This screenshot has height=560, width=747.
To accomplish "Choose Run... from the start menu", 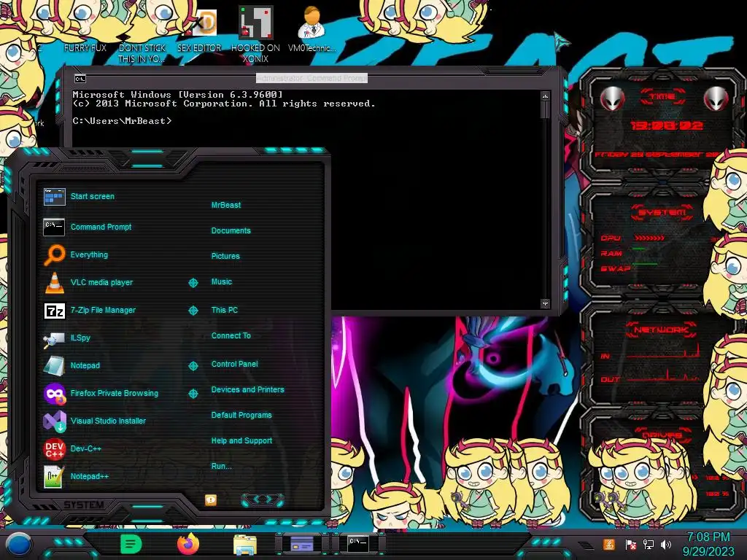I will coord(222,466).
